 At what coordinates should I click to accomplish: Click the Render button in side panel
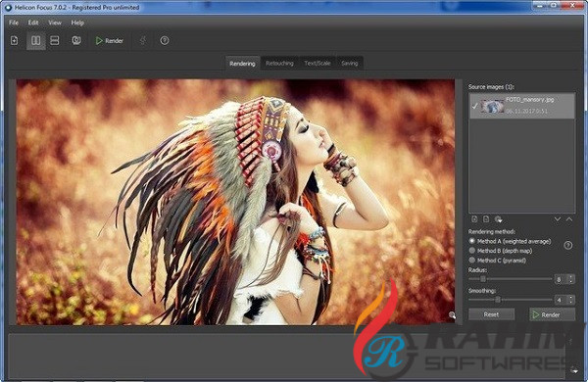(552, 314)
